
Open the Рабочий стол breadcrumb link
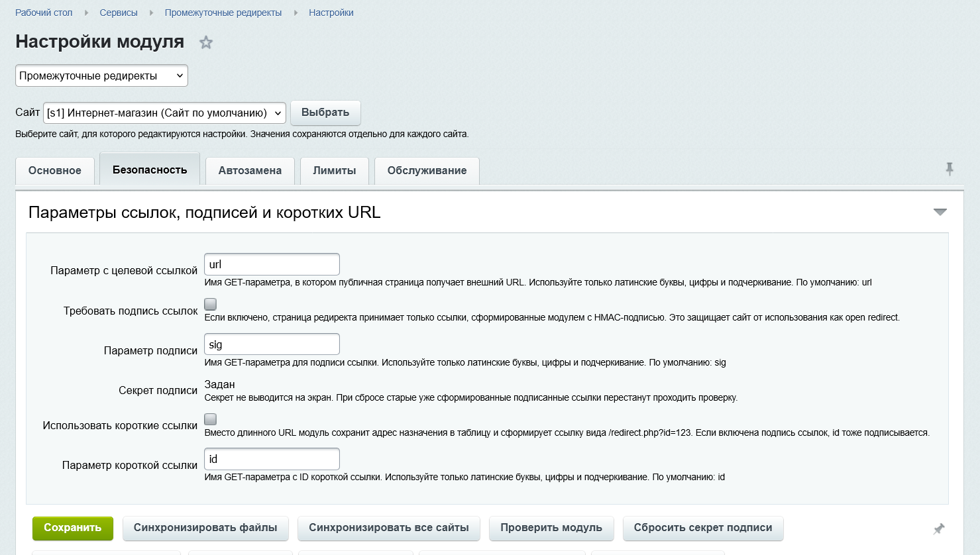pyautogui.click(x=44, y=13)
